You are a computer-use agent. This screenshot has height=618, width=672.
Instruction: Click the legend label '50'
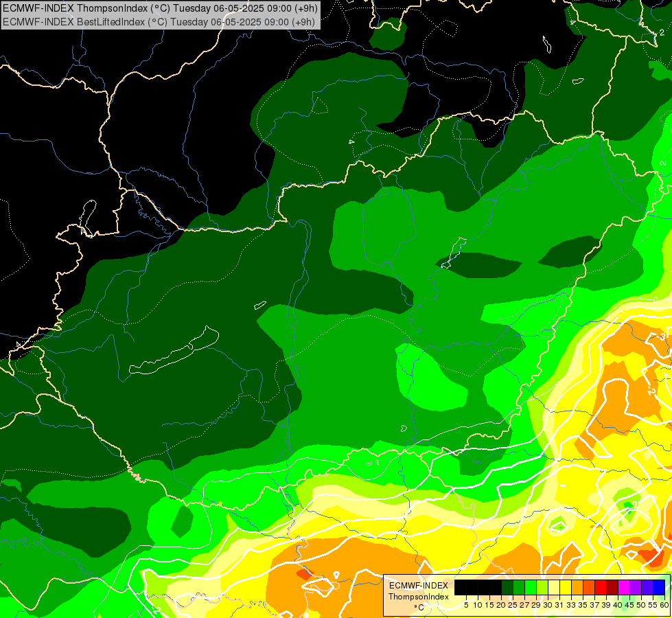[x=641, y=605]
